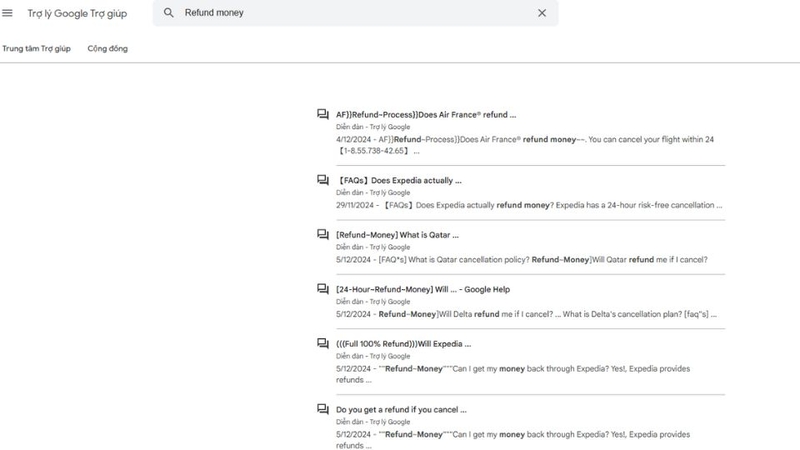Open 'AF))Refund~Process))Does Air France' result
Image resolution: width=800 pixels, height=450 pixels.
coord(426,115)
